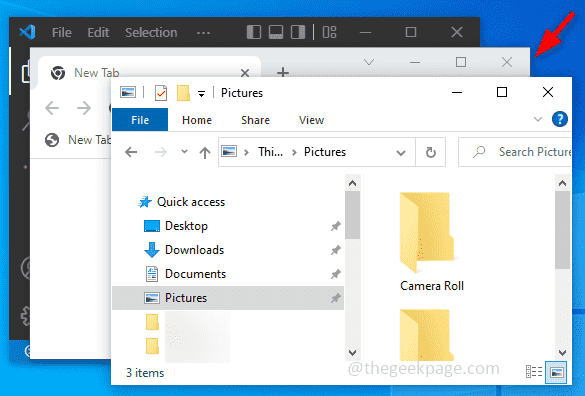This screenshot has height=396, width=585.
Task: Unpin Pictures using its pin icon
Action: [335, 297]
